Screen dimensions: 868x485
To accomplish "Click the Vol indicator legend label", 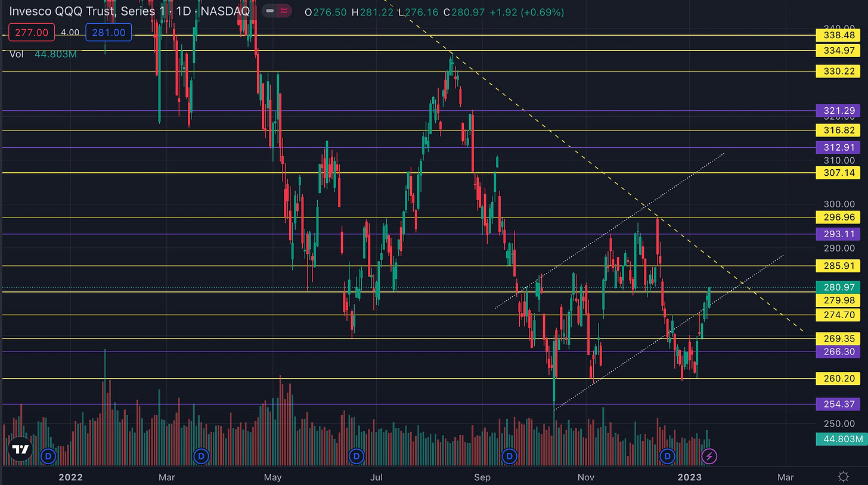I will click(x=17, y=54).
